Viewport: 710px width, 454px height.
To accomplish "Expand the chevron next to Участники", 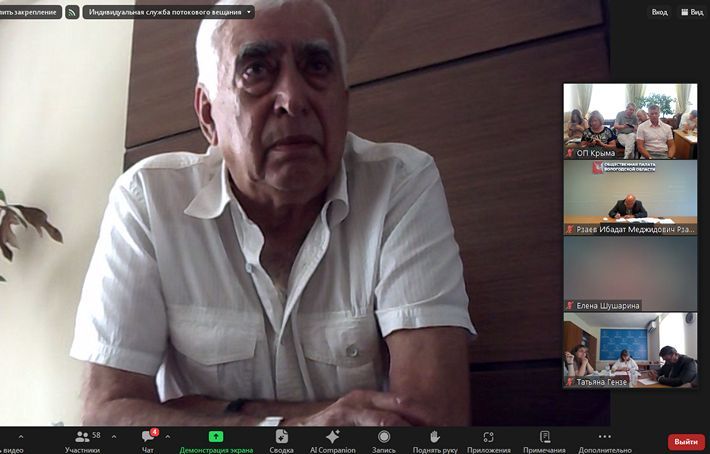I will click(x=113, y=437).
